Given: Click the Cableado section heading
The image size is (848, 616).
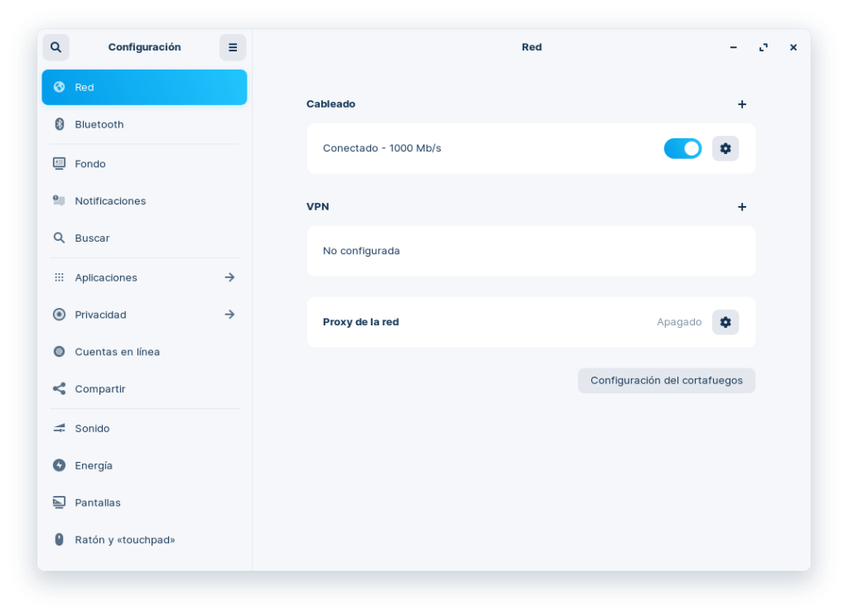Looking at the screenshot, I should coord(331,103).
